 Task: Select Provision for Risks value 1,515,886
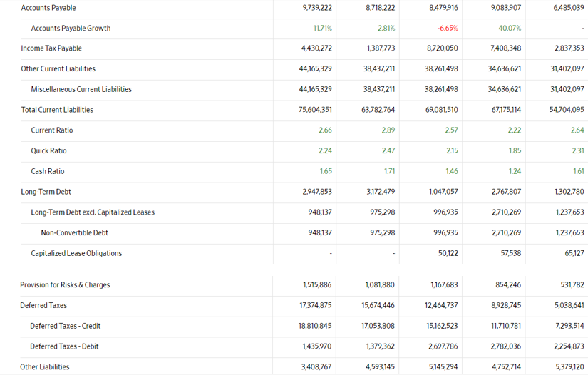317,285
